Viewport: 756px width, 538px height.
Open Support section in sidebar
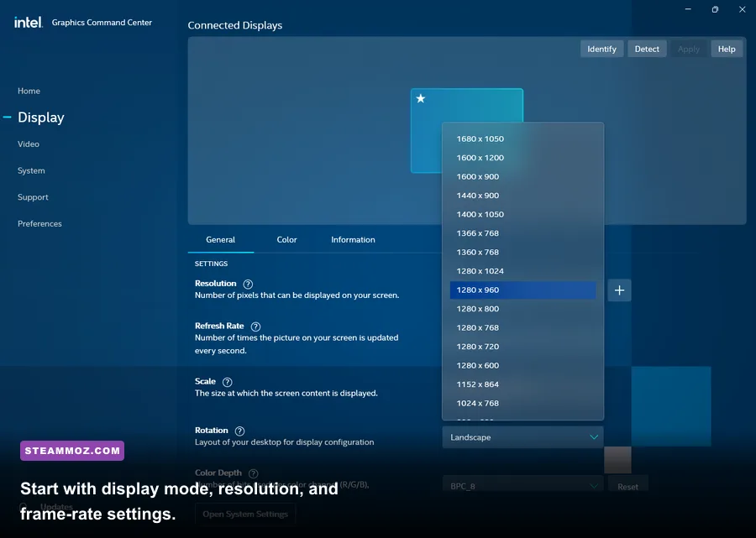33,197
